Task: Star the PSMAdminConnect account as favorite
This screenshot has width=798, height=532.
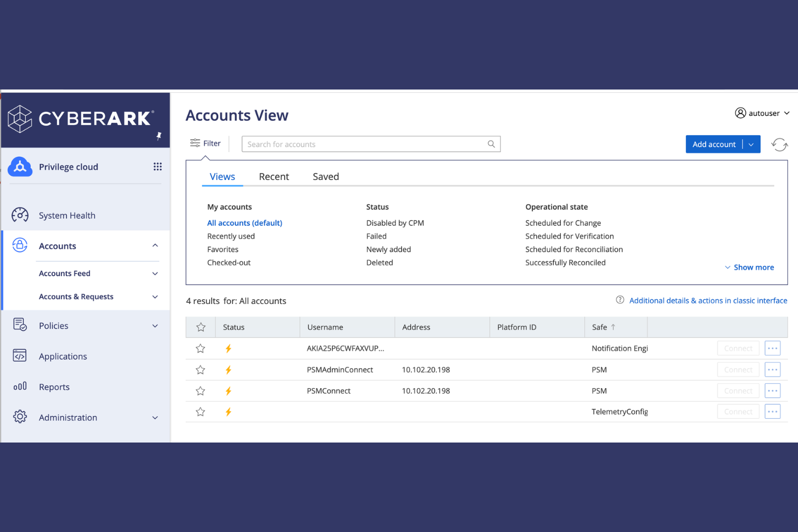Action: 200,370
